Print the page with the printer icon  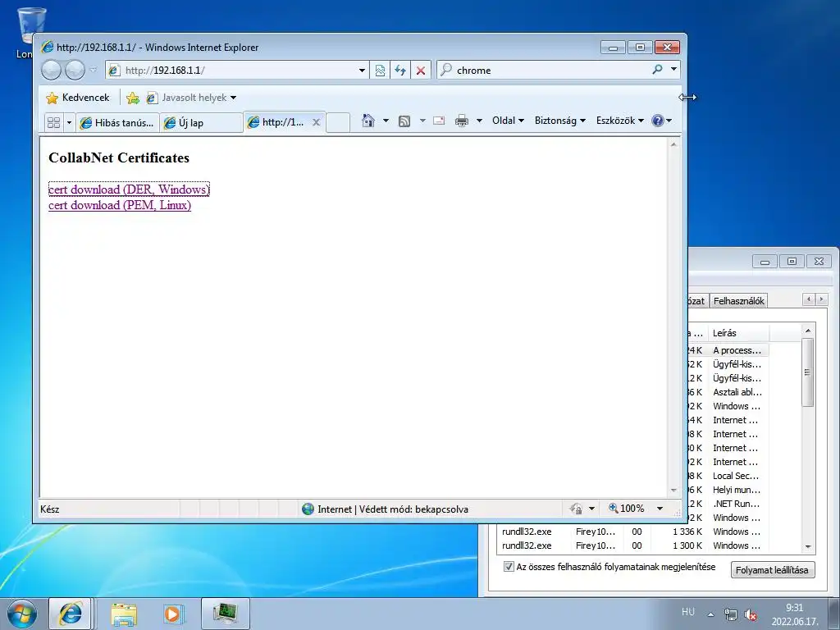461,121
